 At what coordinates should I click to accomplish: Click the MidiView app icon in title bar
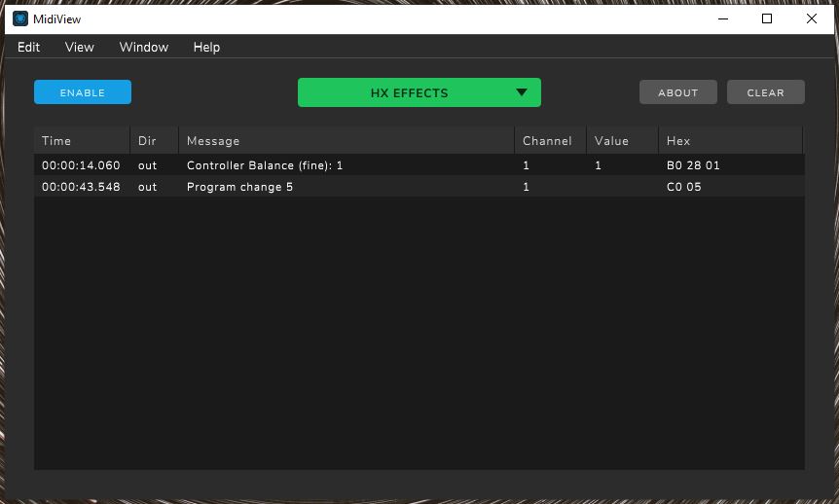pos(20,18)
